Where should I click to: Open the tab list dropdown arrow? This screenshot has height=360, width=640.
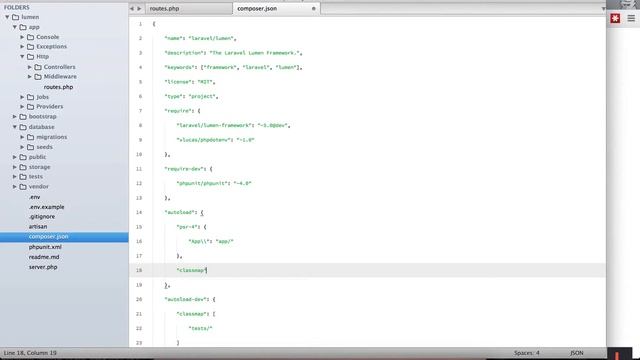click(x=603, y=9)
